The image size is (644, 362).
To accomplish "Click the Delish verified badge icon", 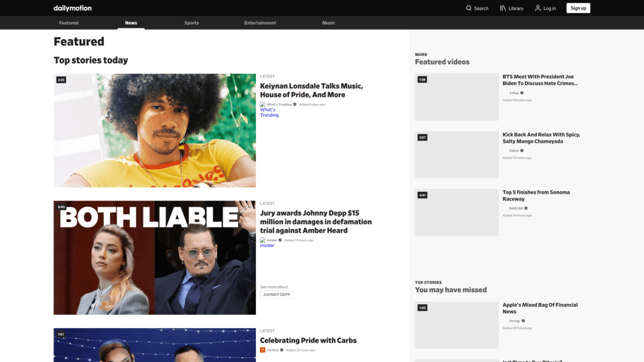I will pos(522,151).
